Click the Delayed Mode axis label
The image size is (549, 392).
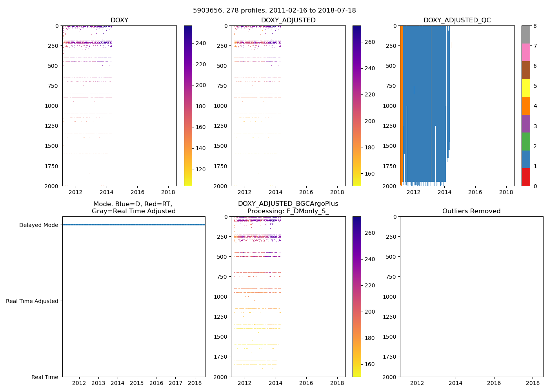[x=38, y=225]
